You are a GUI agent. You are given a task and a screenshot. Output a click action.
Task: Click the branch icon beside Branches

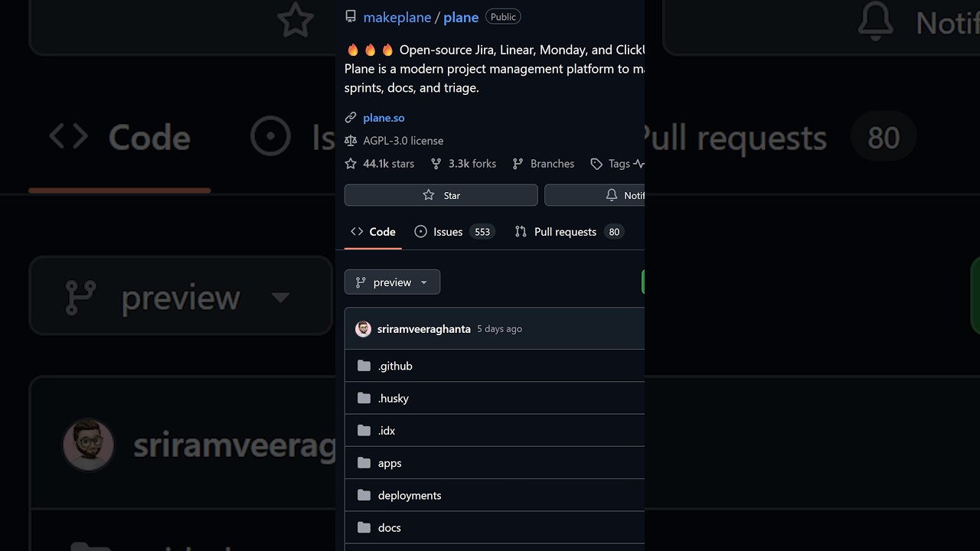pyautogui.click(x=518, y=164)
